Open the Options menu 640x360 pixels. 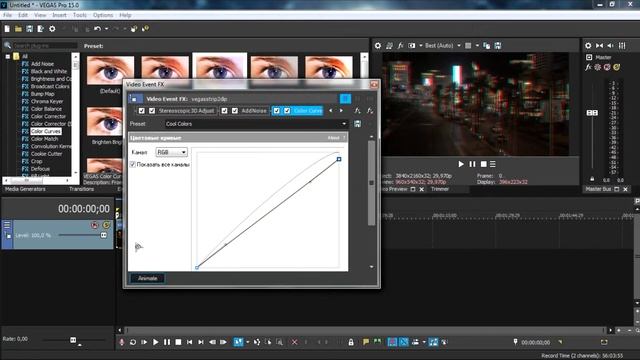[x=103, y=15]
